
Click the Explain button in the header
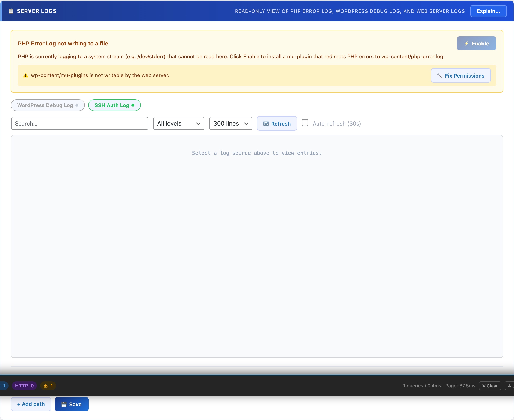488,11
